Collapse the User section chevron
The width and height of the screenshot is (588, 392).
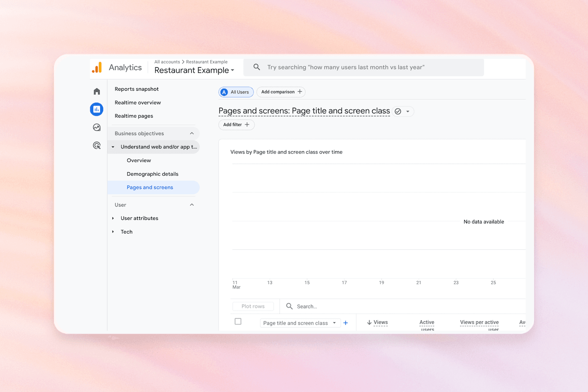pos(192,205)
